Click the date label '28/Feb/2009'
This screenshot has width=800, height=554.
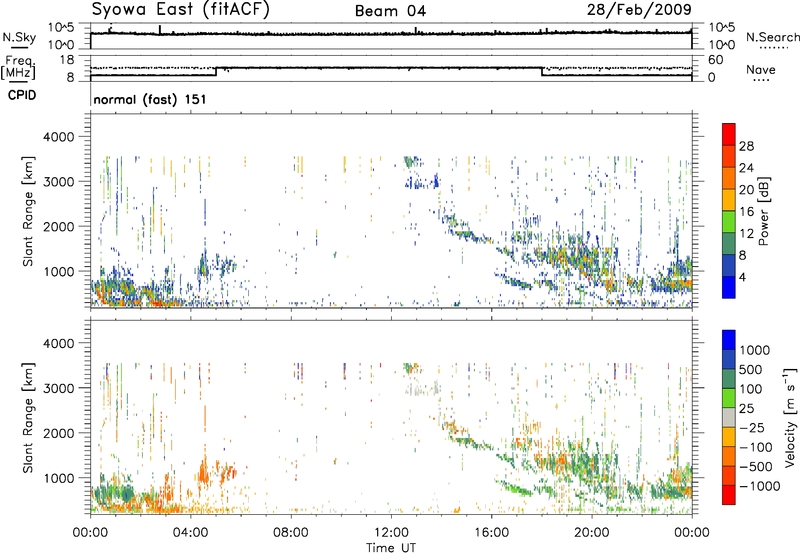click(639, 9)
